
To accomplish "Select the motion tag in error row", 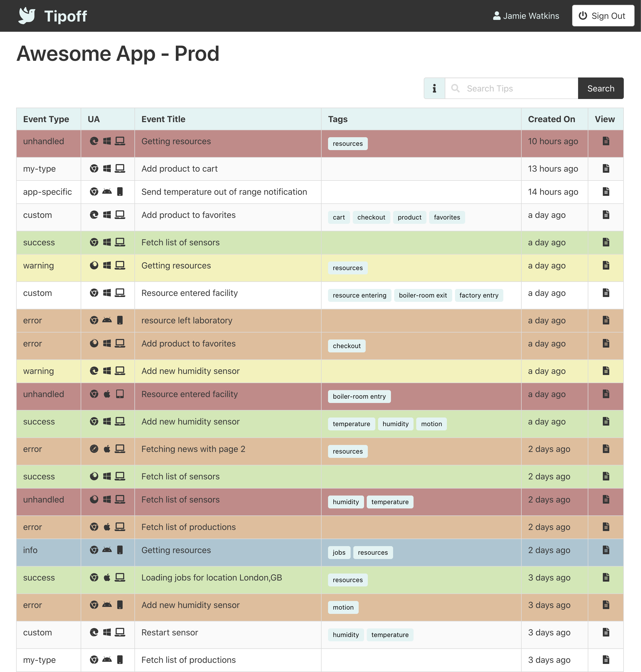I will [343, 607].
